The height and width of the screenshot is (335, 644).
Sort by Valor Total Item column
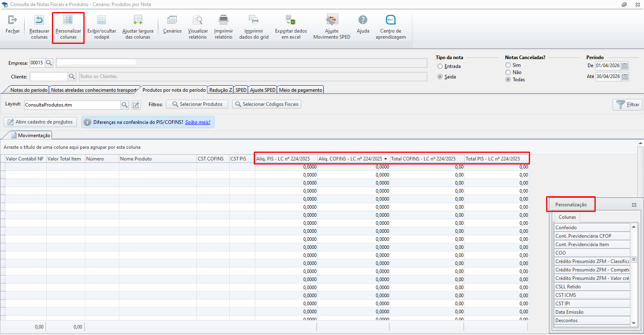(66, 159)
